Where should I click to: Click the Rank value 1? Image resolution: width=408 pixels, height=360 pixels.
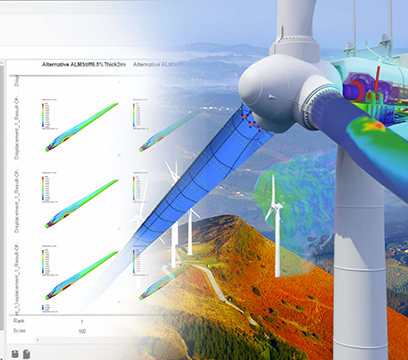click(82, 322)
